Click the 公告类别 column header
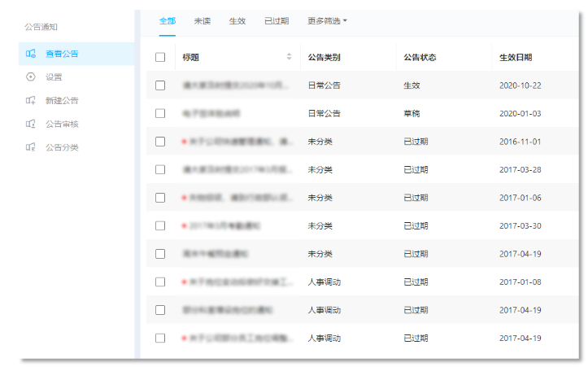The height and width of the screenshot is (367, 588). pos(324,57)
